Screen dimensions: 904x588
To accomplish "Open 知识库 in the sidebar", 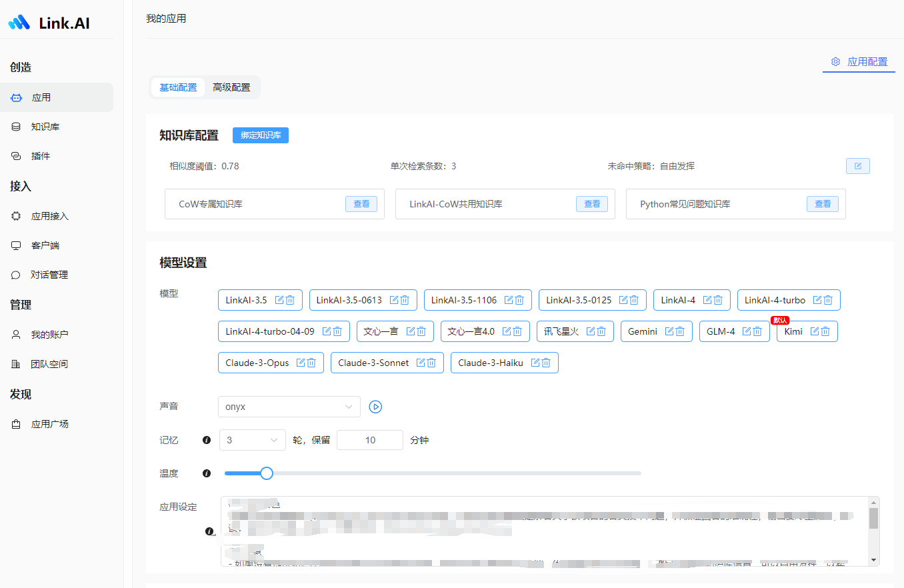I will pyautogui.click(x=57, y=127).
